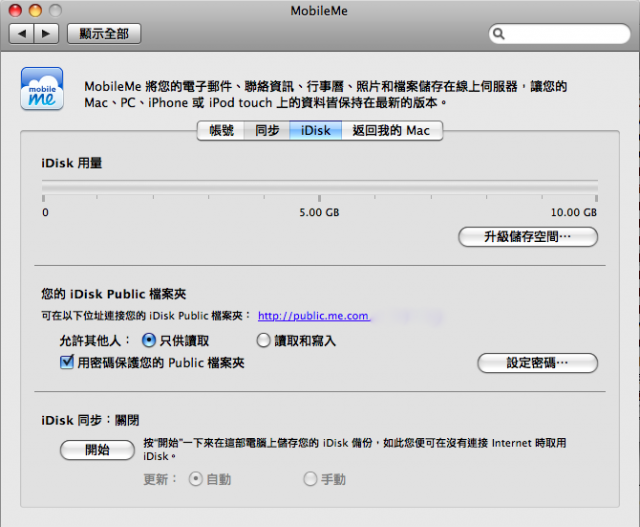Toggle 用密碼保護您的 Public 檔案夾 checkbox
Image resolution: width=640 pixels, height=527 pixels.
tap(67, 362)
